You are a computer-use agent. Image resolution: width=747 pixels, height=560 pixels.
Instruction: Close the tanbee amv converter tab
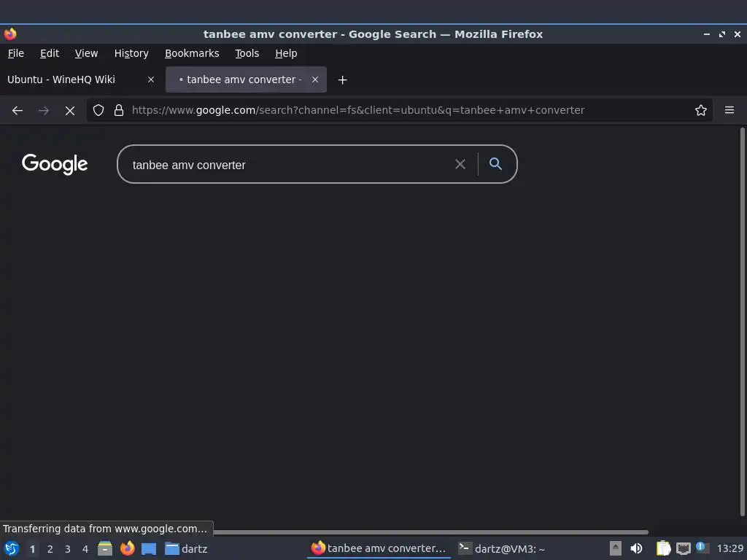[315, 79]
